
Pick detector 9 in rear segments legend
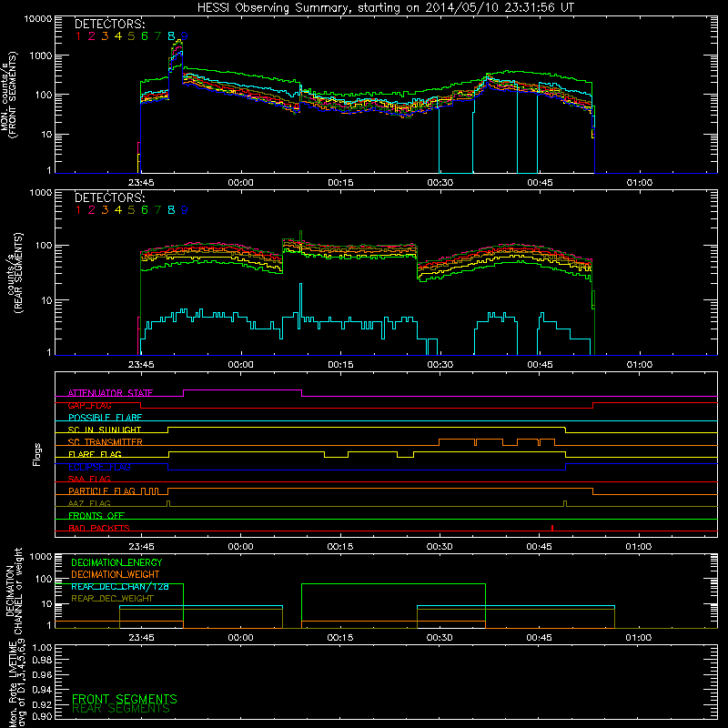pos(185,210)
